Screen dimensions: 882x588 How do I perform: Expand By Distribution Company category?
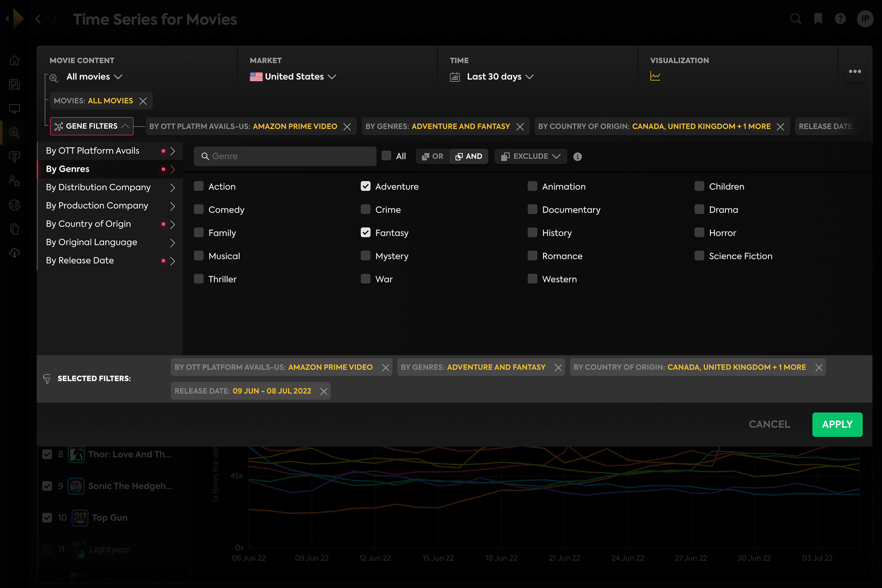point(110,187)
